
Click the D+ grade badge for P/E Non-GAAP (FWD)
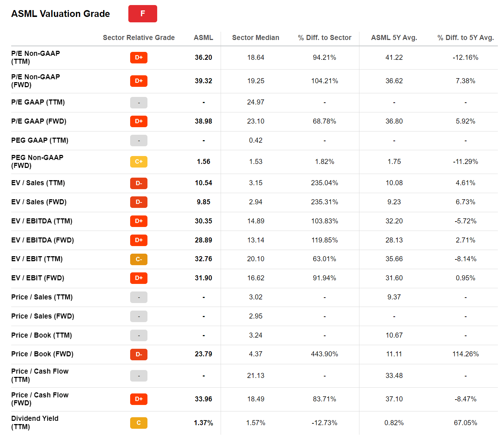click(139, 81)
